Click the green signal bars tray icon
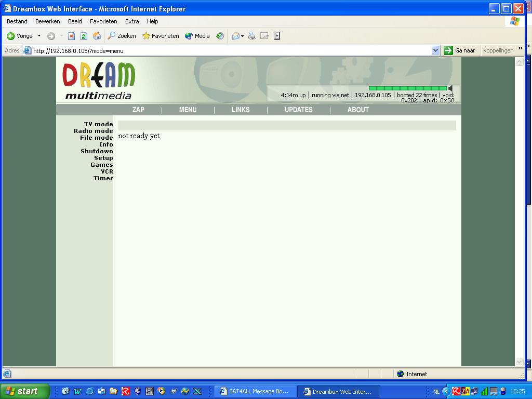The image size is (532, 399). coord(484,392)
